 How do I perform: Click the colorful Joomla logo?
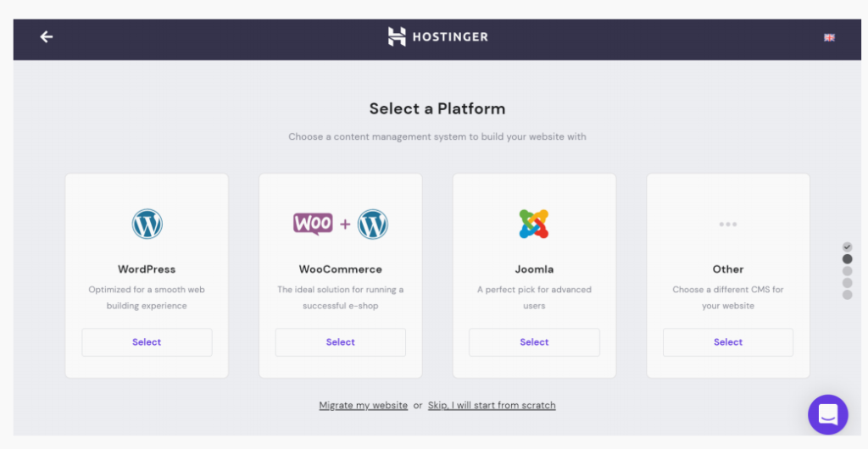point(534,224)
